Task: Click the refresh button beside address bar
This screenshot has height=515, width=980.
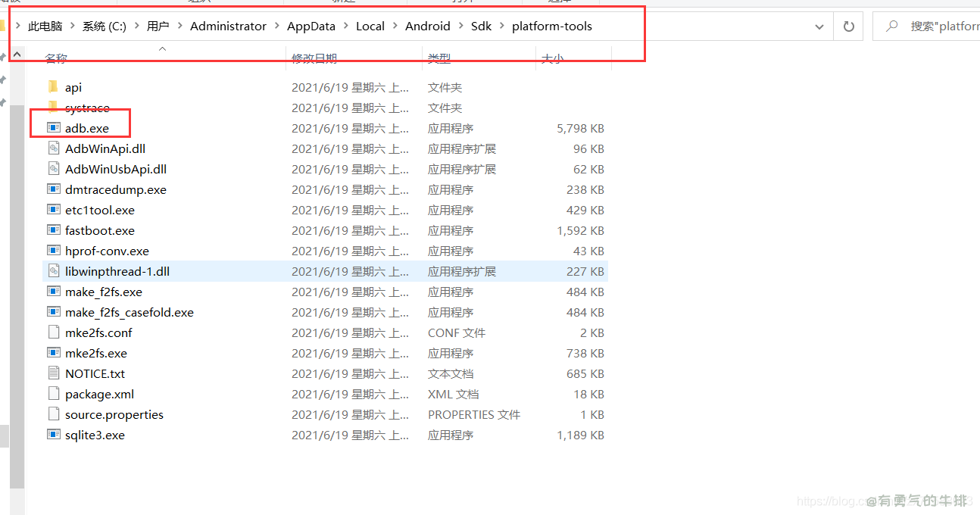Action: [x=848, y=27]
